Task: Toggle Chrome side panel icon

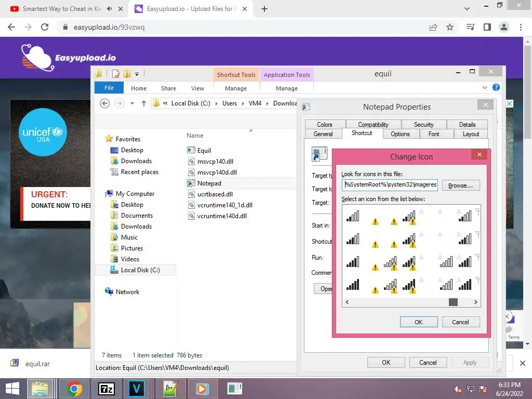Action: (x=487, y=27)
